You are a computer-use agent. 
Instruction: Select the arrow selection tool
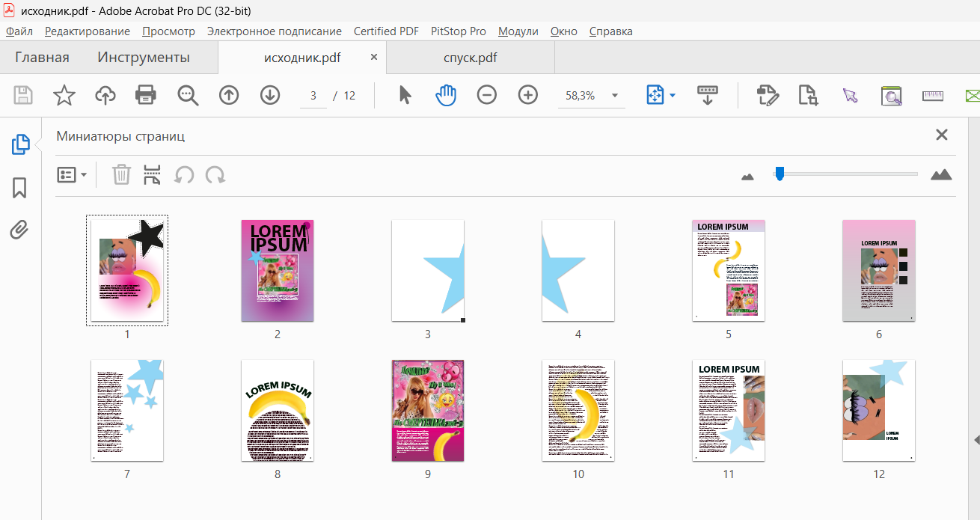pyautogui.click(x=405, y=95)
